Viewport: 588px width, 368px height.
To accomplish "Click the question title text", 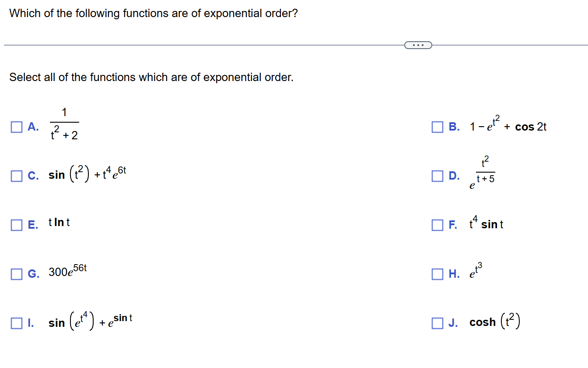I will 153,13.
